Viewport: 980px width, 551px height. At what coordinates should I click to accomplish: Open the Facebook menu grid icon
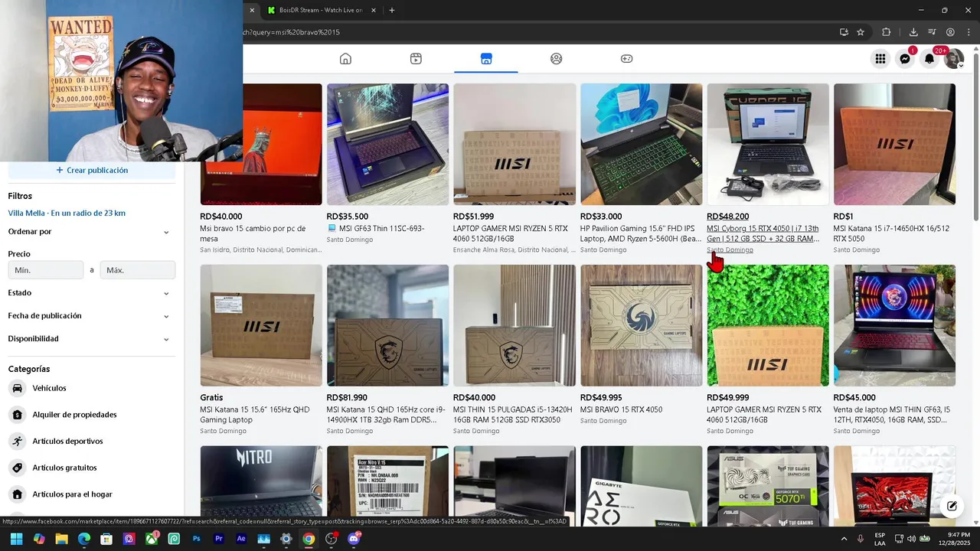point(880,59)
